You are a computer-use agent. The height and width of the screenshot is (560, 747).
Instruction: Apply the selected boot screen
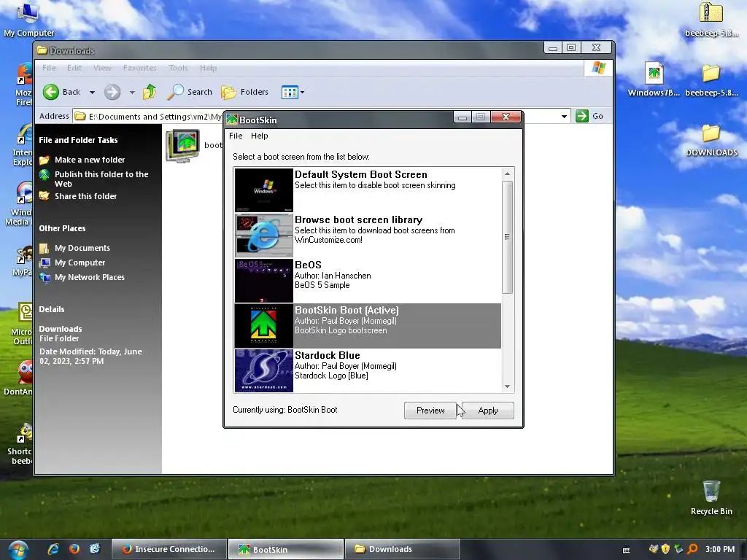coord(488,411)
